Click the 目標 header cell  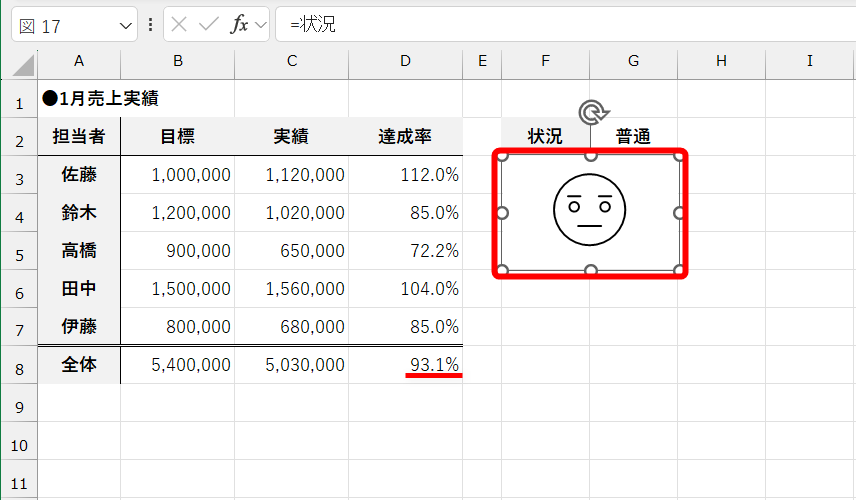[177, 136]
